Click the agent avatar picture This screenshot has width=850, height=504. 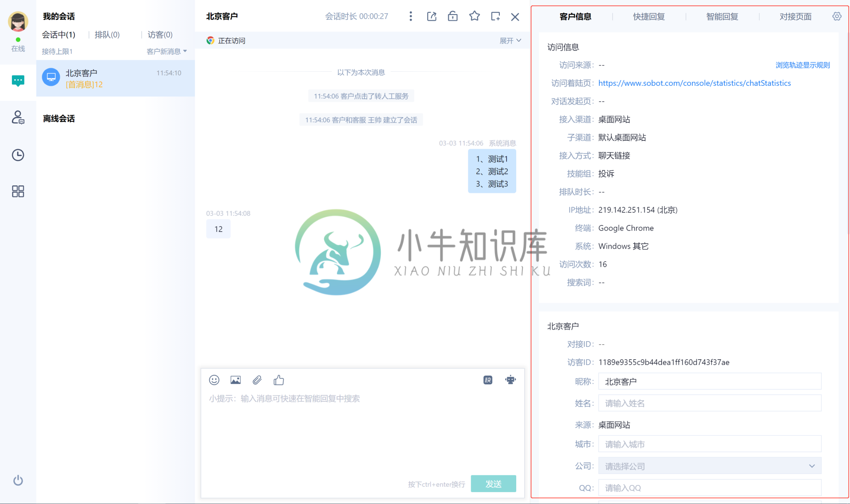pyautogui.click(x=18, y=21)
